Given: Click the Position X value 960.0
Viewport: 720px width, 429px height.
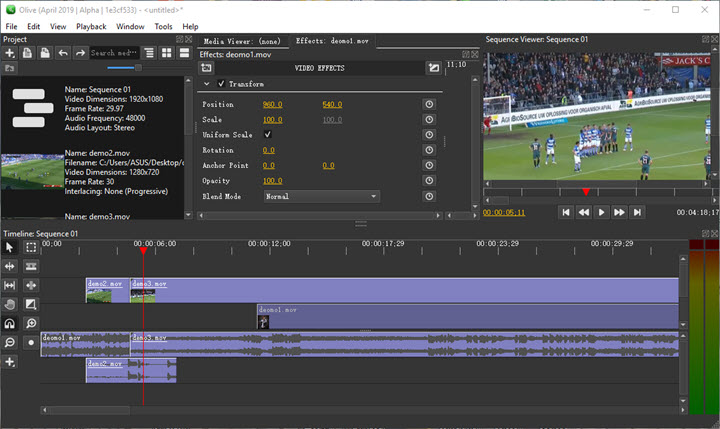Looking at the screenshot, I should click(272, 104).
